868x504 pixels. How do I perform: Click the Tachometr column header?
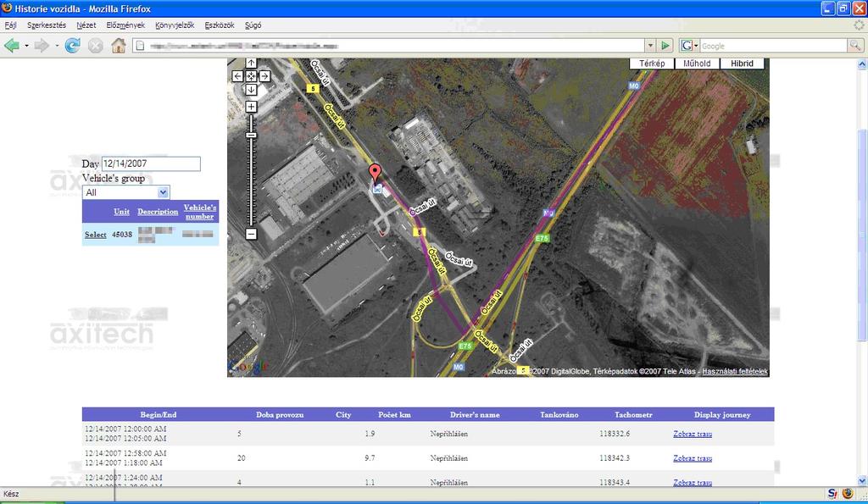(x=633, y=415)
